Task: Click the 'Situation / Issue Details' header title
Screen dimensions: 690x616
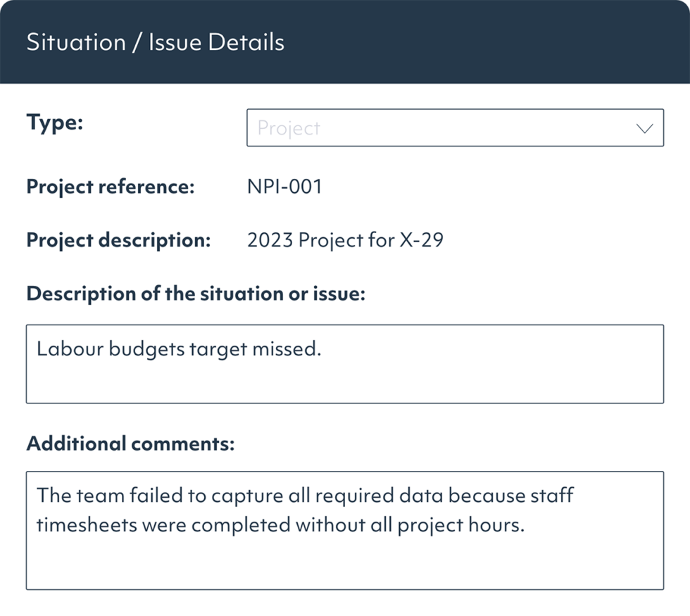Action: point(156,42)
